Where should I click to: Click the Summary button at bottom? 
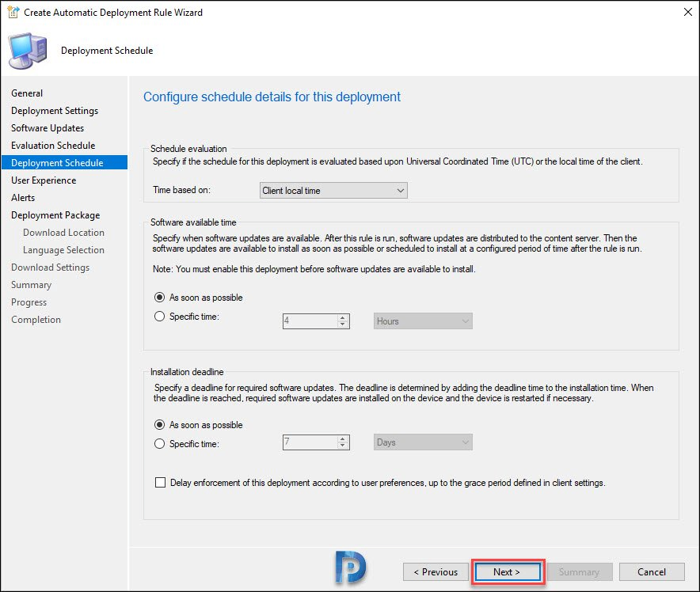(x=580, y=572)
